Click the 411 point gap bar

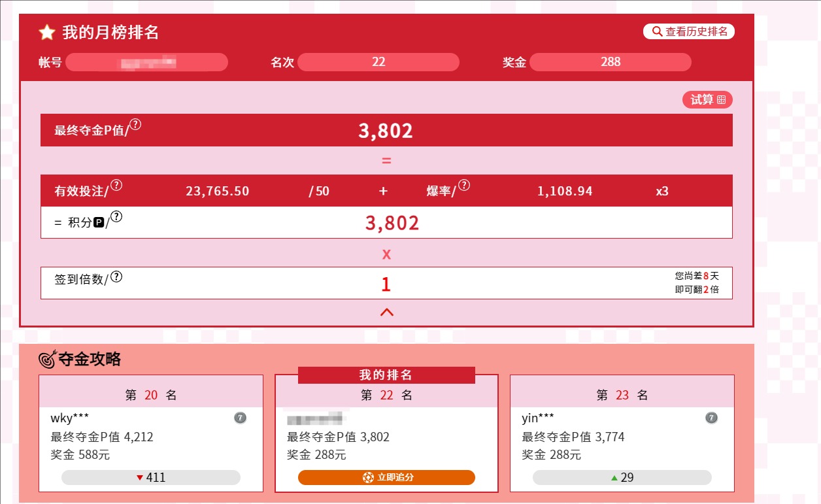[151, 477]
